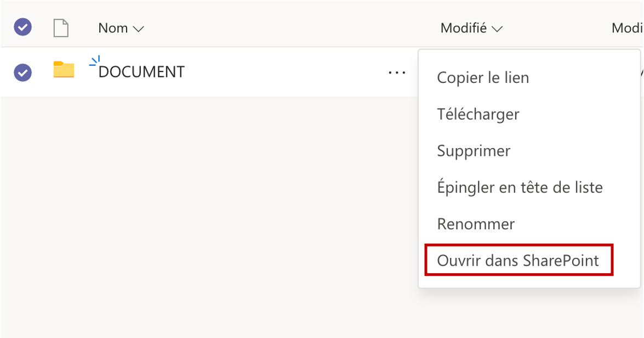Click the file type column icon
Image resolution: width=644 pixels, height=338 pixels.
61,28
